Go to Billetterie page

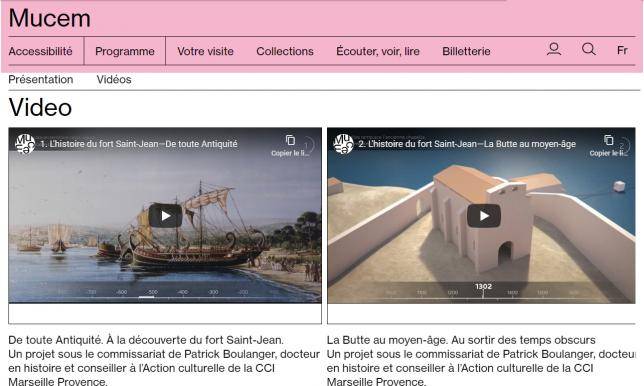(x=466, y=51)
